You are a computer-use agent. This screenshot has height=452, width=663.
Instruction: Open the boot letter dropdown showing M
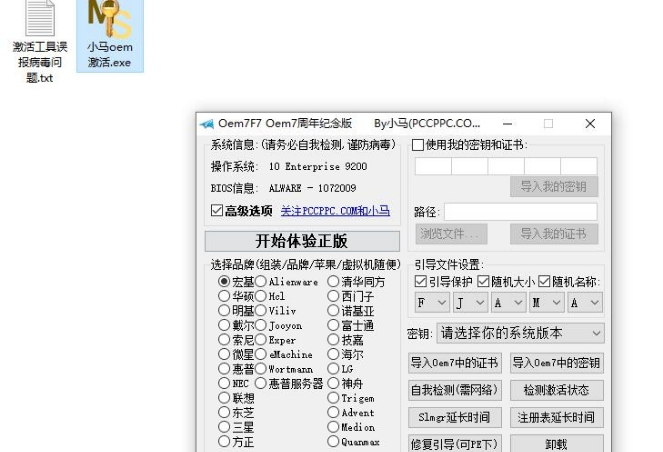coord(547,303)
